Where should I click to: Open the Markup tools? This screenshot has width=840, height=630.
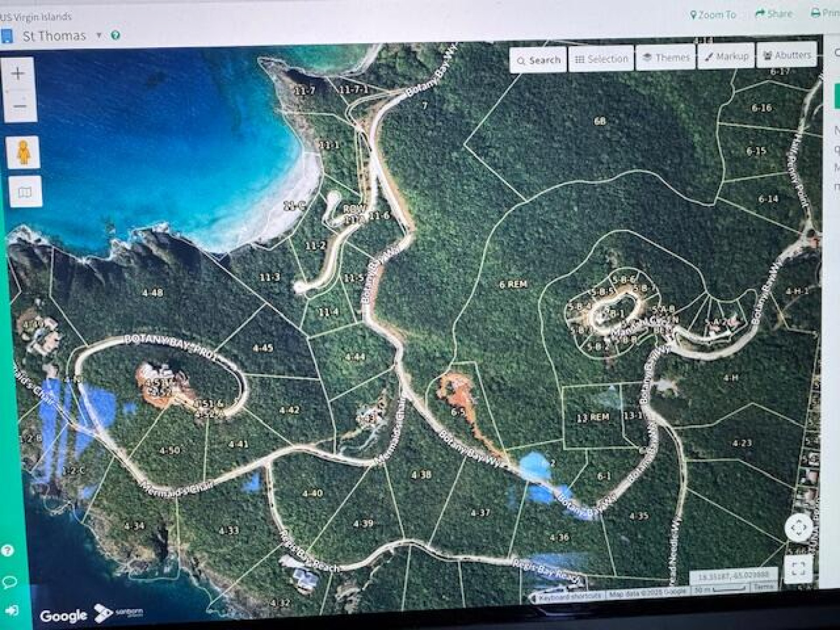(726, 56)
